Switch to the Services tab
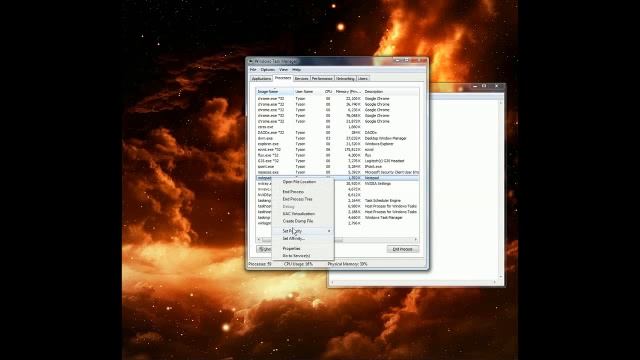Screen dimensions: 640x360 pyautogui.click(x=301, y=78)
